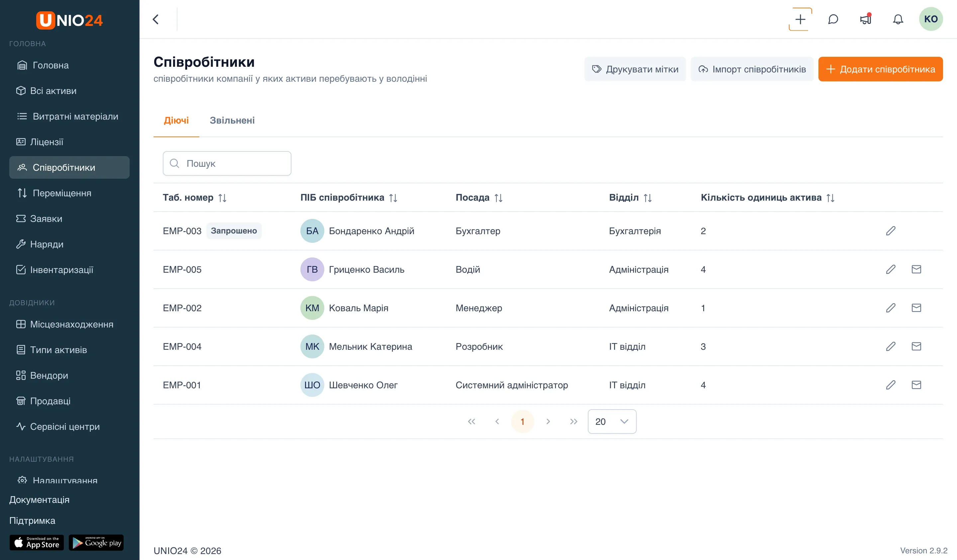
Task: Click the EMP-005 table number cell
Action: click(x=182, y=269)
